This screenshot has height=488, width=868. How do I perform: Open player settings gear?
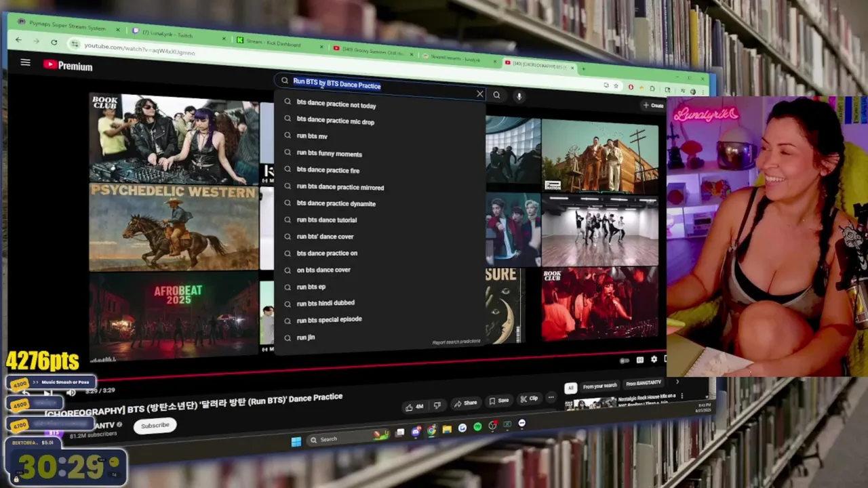click(x=654, y=360)
